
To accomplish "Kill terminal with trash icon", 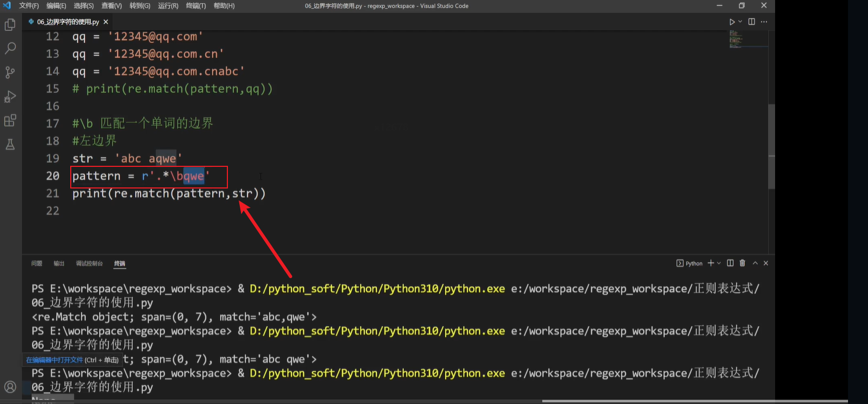I will pyautogui.click(x=743, y=263).
